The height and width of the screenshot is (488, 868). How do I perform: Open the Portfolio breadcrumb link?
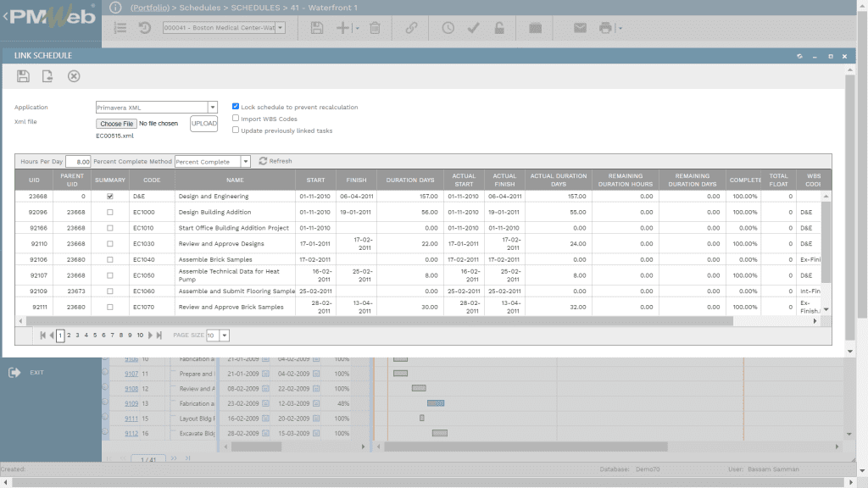point(150,8)
